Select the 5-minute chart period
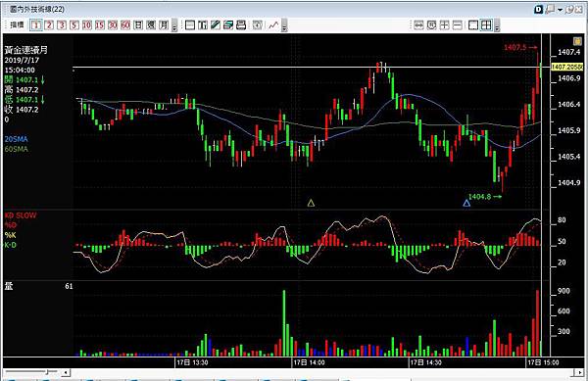Image resolution: width=588 pixels, height=381 pixels. 74,25
